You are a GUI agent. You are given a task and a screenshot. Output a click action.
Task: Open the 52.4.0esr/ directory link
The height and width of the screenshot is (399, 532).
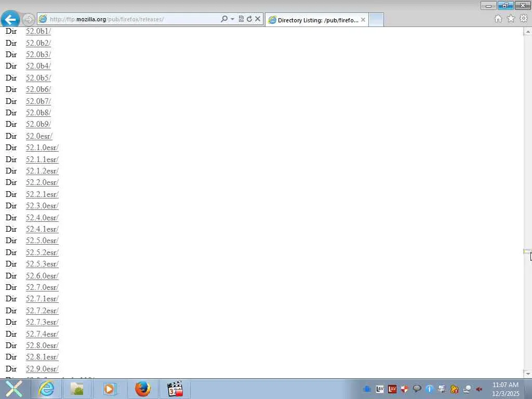42,218
